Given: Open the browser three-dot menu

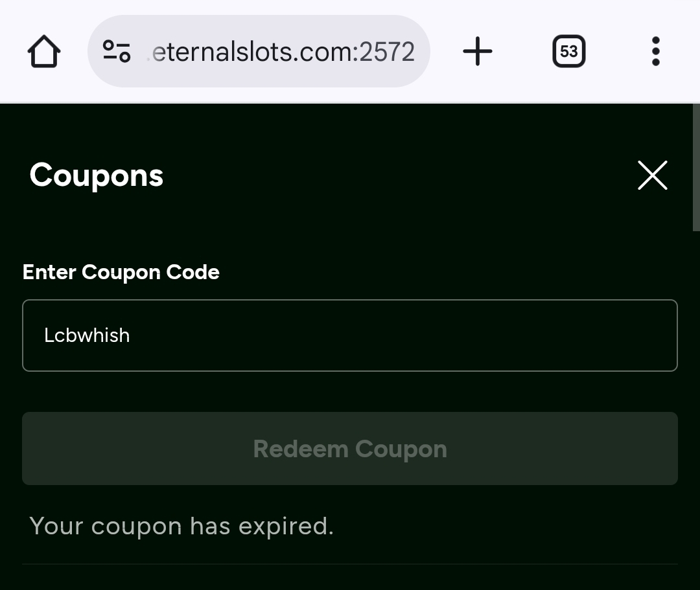Looking at the screenshot, I should [x=655, y=51].
